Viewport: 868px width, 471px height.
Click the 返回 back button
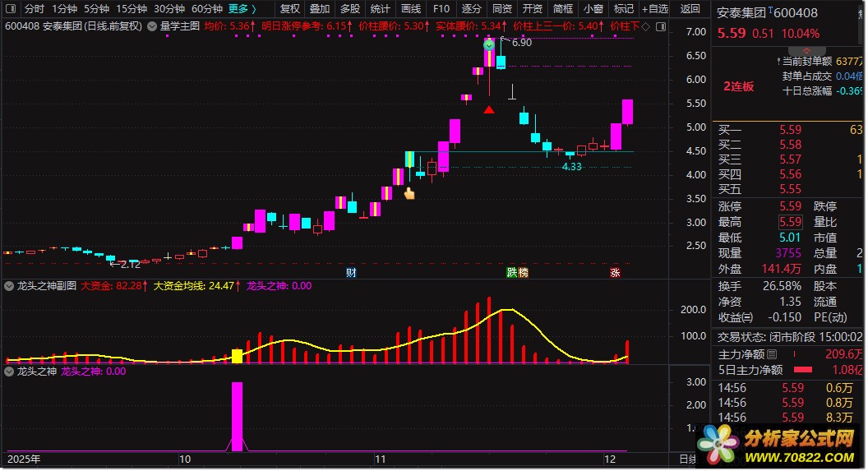click(x=690, y=9)
